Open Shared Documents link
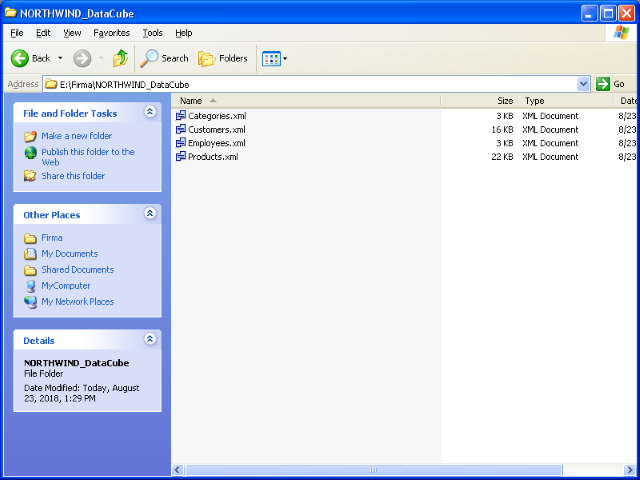 coord(78,270)
